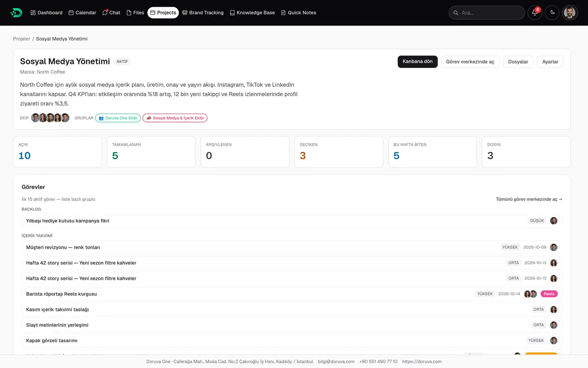
Task: Open Files in the navigation bar
Action: tap(135, 12)
